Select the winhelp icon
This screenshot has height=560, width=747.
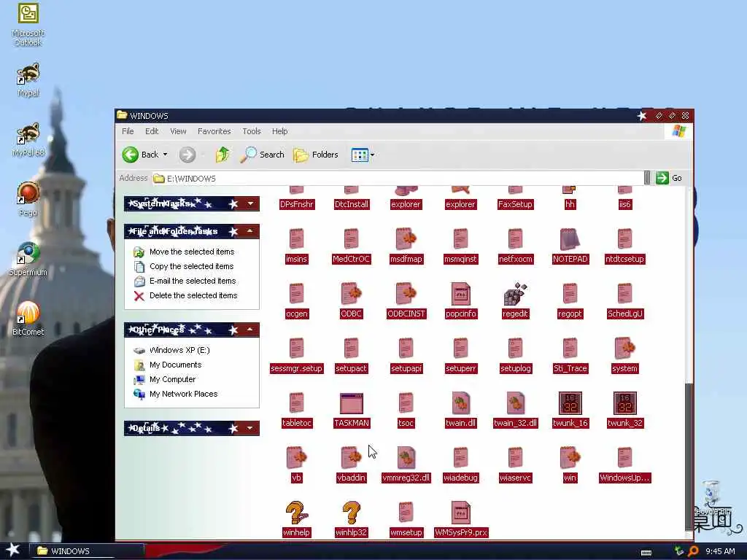pos(296,513)
